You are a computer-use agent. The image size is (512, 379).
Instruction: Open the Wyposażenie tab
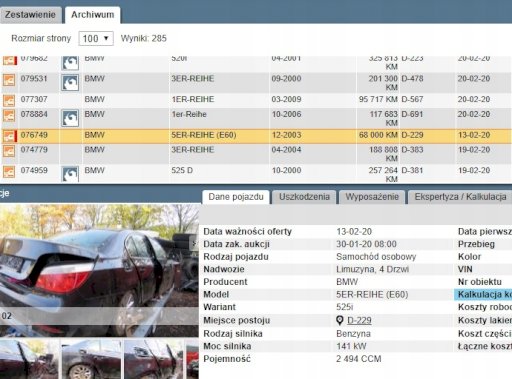tap(372, 197)
